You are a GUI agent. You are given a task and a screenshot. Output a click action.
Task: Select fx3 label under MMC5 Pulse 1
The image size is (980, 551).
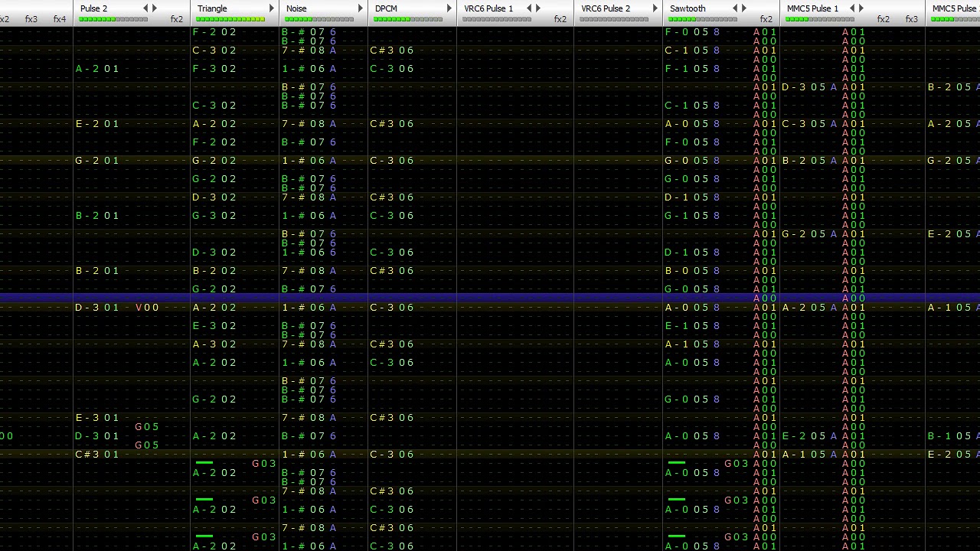[x=911, y=19]
